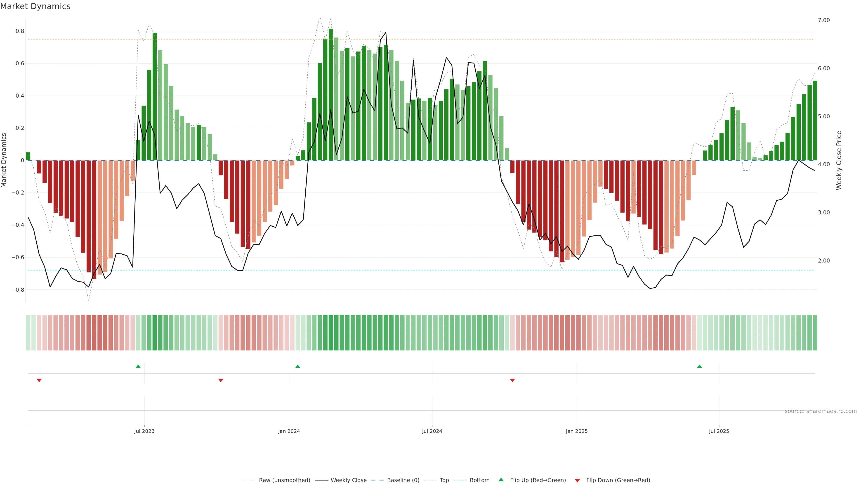Viewport: 868px width, 488px height.
Task: Click red flip-down marker between Jul 2024 and Jan 2025
Action: pos(512,380)
